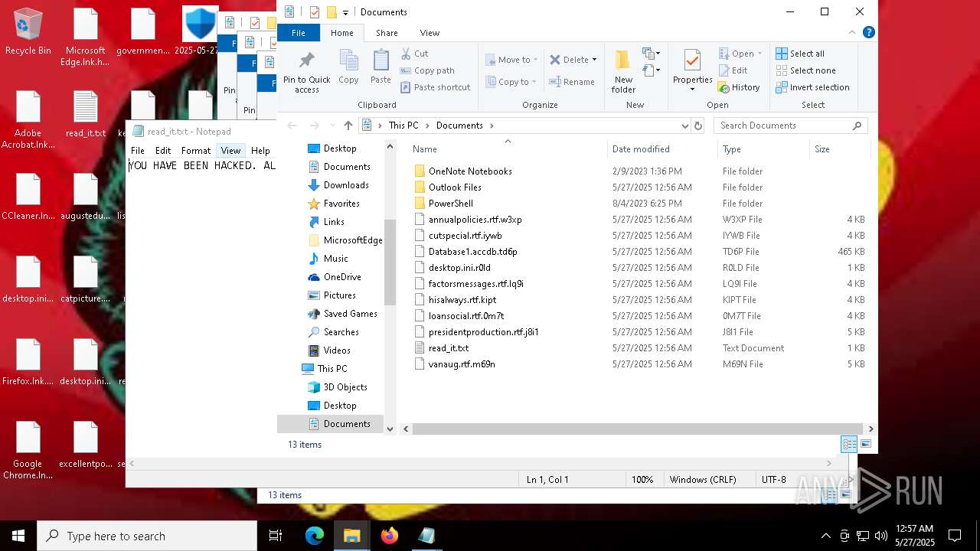The width and height of the screenshot is (980, 551).
Task: Open the Delete dropdown arrow
Action: (594, 60)
